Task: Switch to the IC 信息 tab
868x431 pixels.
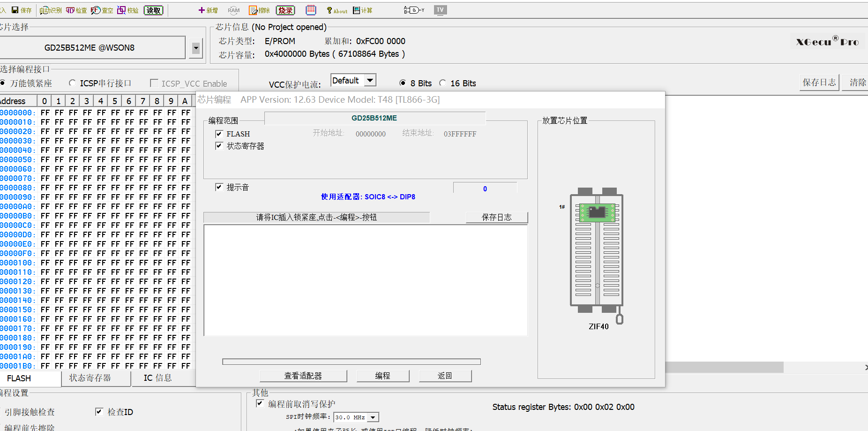Action: pyautogui.click(x=157, y=378)
